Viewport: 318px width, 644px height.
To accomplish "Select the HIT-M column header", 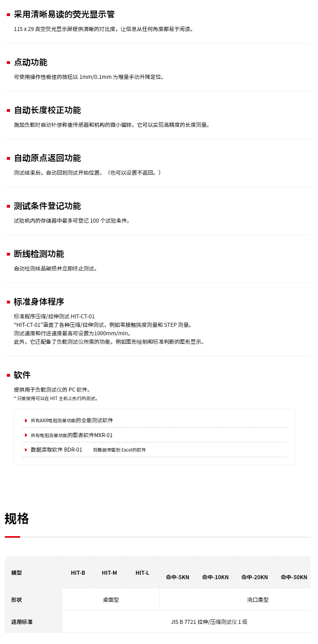I will [109, 573].
